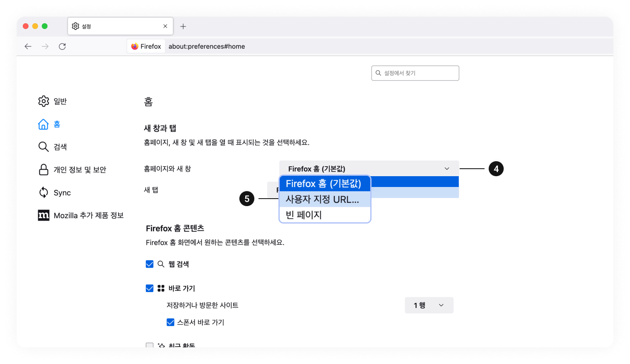Select the 개인 정보 및 보안 lock icon
630x364 pixels.
click(x=43, y=169)
